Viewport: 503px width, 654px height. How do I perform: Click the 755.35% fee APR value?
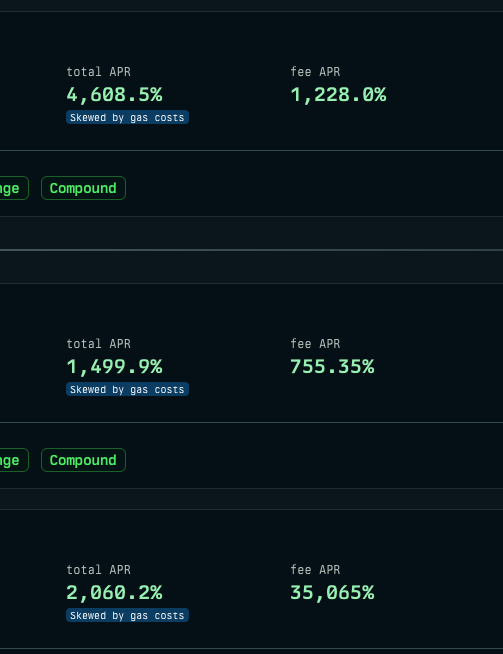tap(332, 367)
